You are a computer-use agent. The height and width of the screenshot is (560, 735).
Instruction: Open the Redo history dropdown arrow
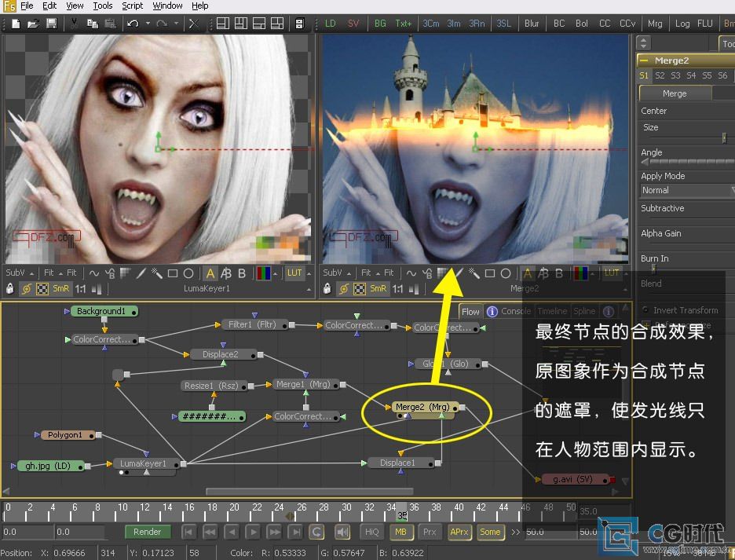(x=176, y=24)
